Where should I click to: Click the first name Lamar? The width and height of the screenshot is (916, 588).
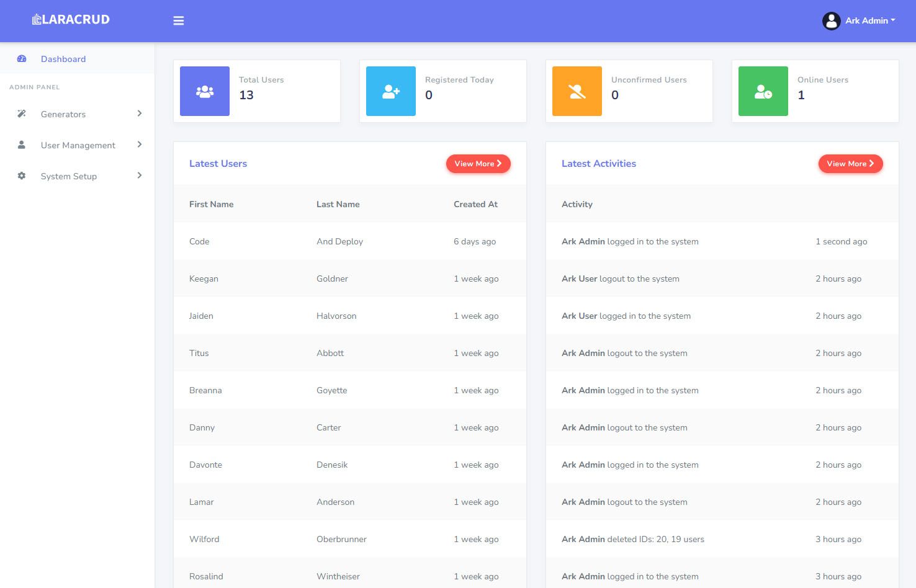[x=201, y=502]
